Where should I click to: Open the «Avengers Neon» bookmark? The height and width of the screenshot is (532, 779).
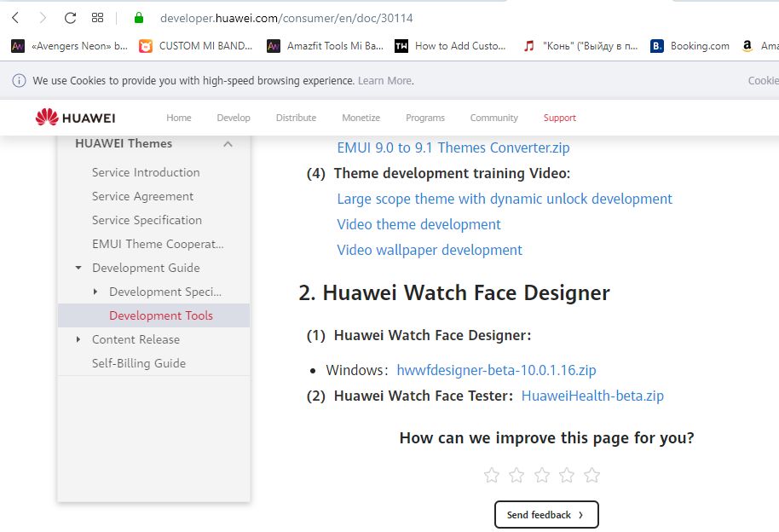(x=70, y=46)
